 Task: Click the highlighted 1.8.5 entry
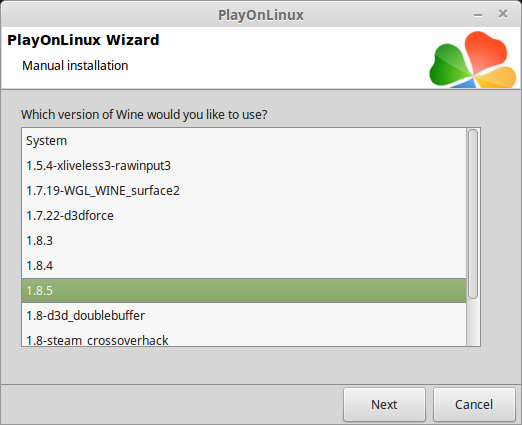click(244, 291)
